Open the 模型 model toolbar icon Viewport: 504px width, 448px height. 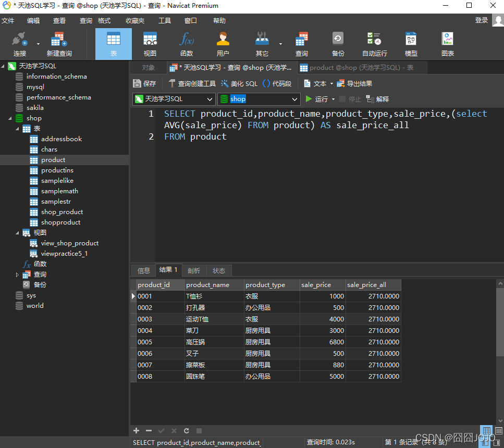coord(411,44)
